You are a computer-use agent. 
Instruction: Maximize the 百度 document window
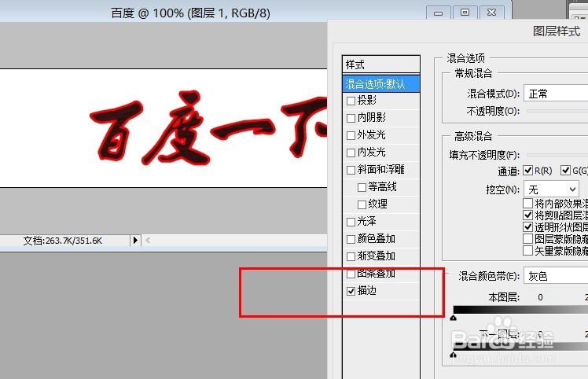coord(465,13)
